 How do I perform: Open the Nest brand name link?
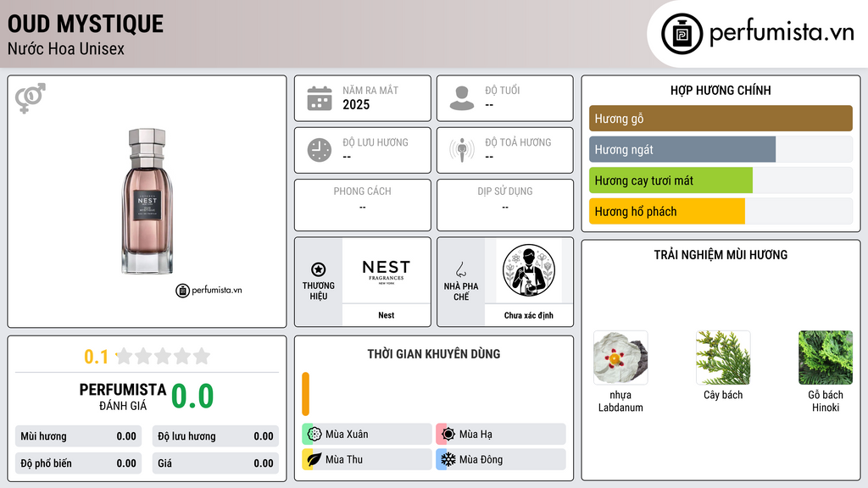387,315
